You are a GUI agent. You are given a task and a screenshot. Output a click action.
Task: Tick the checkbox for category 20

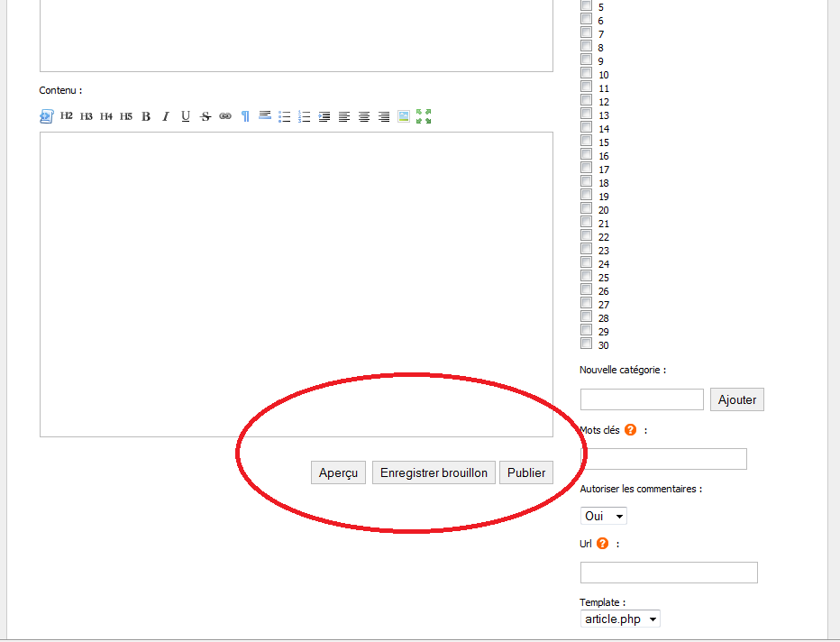pyautogui.click(x=587, y=209)
